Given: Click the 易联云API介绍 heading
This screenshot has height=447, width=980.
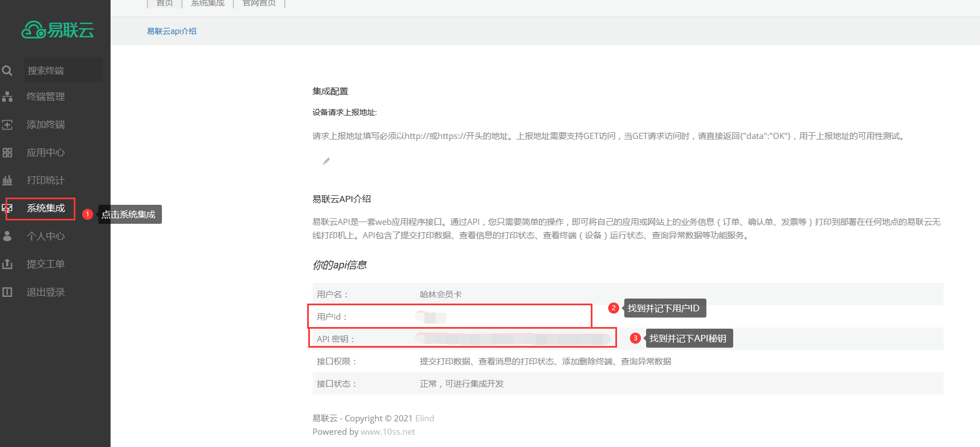Looking at the screenshot, I should pyautogui.click(x=342, y=199).
